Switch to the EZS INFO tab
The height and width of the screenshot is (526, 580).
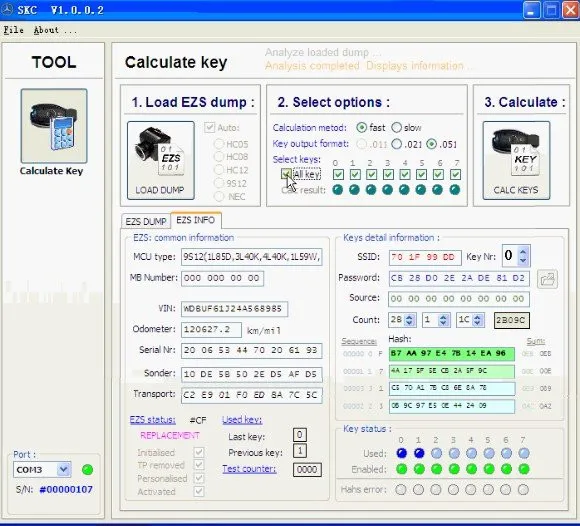[x=196, y=220]
